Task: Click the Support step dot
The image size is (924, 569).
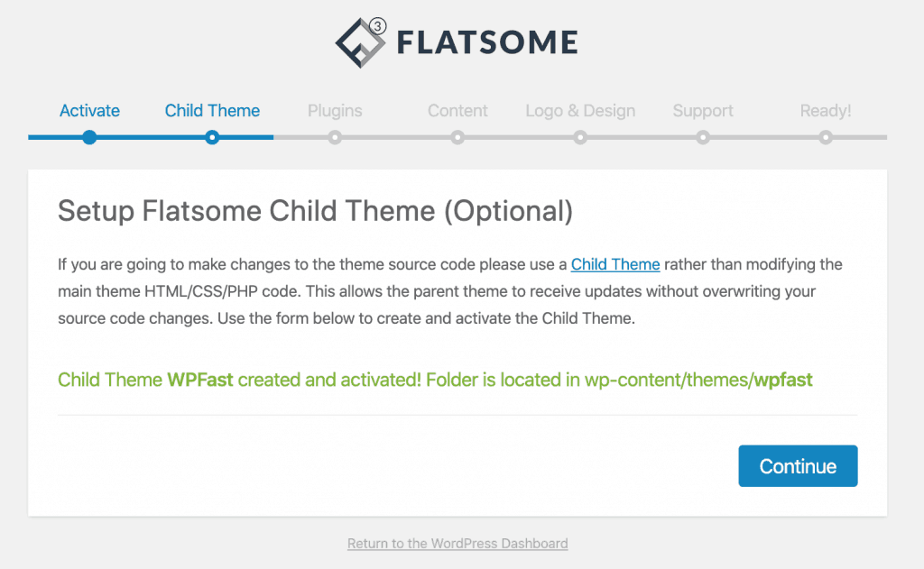Action: pos(703,138)
